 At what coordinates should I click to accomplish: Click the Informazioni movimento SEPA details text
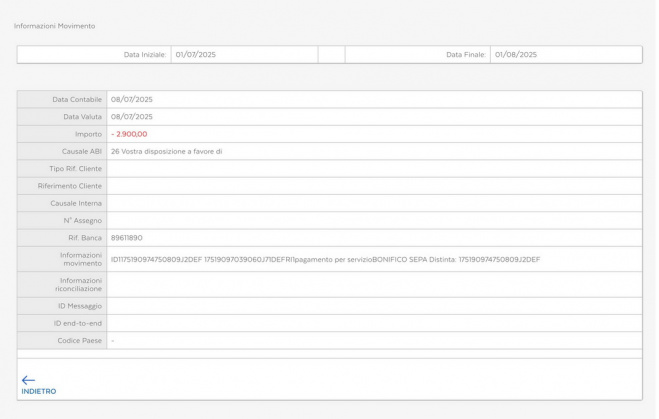325,259
